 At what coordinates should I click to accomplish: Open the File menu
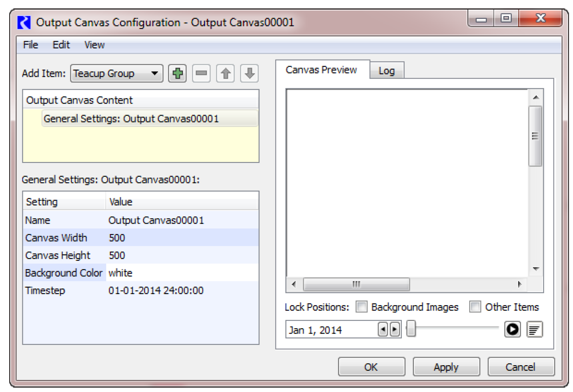(30, 45)
